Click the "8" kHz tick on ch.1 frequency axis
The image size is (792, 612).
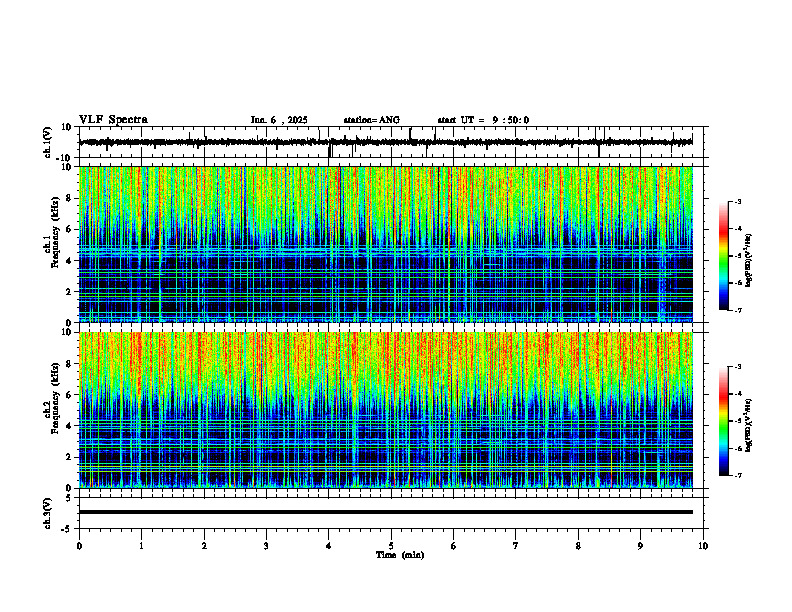[71, 198]
